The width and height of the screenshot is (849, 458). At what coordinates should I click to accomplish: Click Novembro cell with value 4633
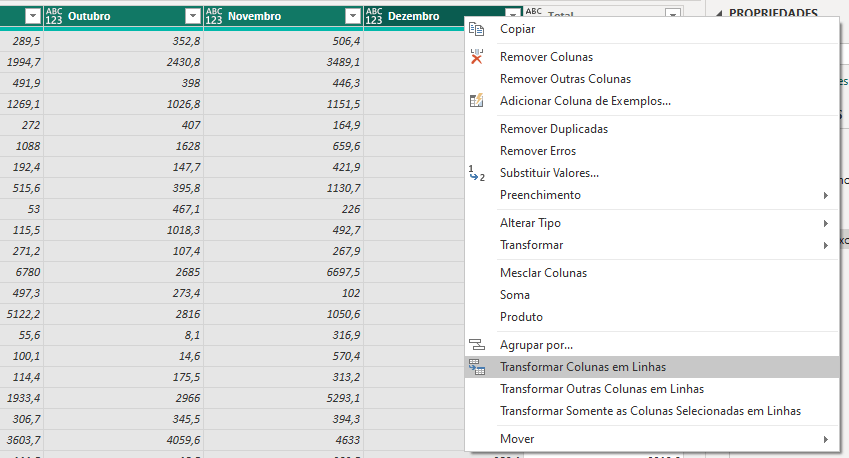[x=283, y=440]
